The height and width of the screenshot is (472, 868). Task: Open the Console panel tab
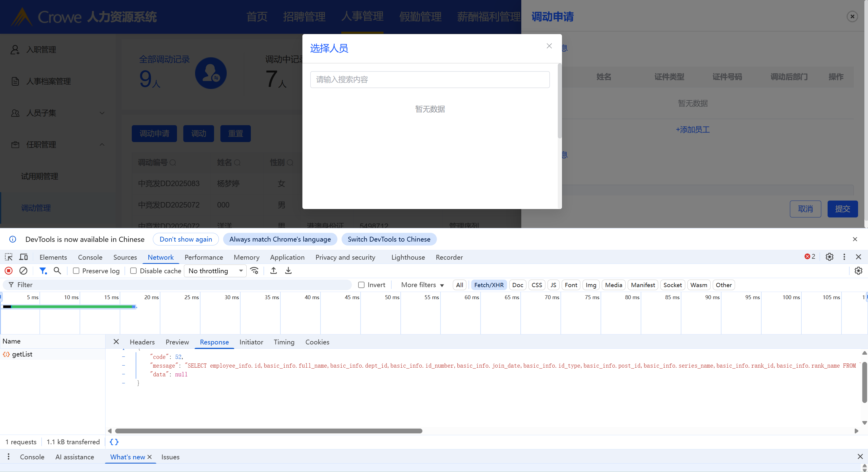pos(90,257)
